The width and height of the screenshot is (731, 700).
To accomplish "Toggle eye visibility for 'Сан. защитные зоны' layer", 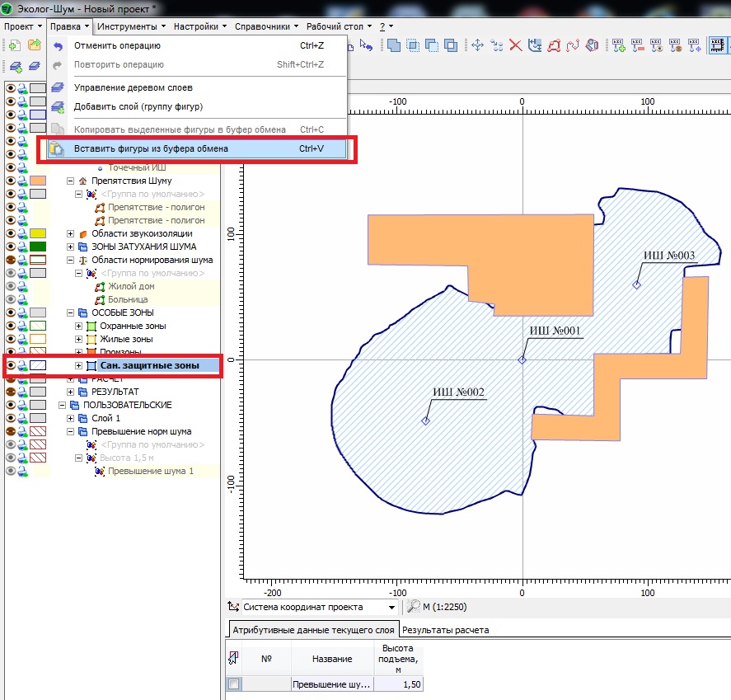I will [12, 365].
